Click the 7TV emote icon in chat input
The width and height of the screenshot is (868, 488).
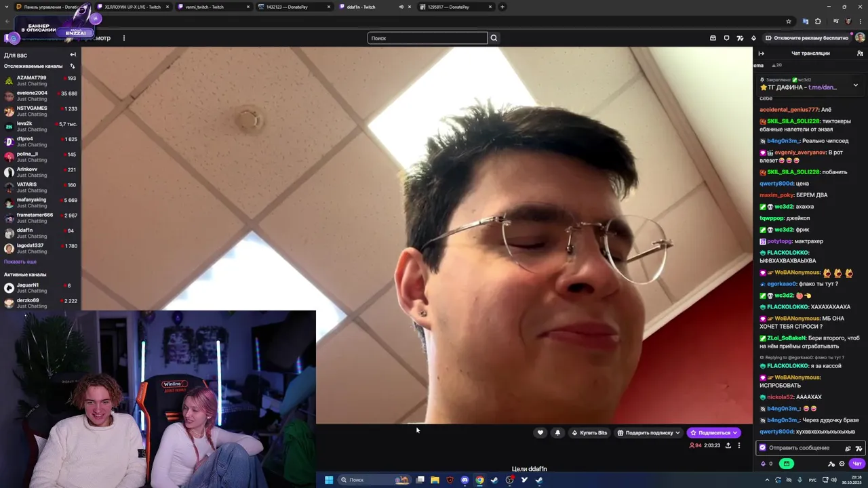(859, 448)
